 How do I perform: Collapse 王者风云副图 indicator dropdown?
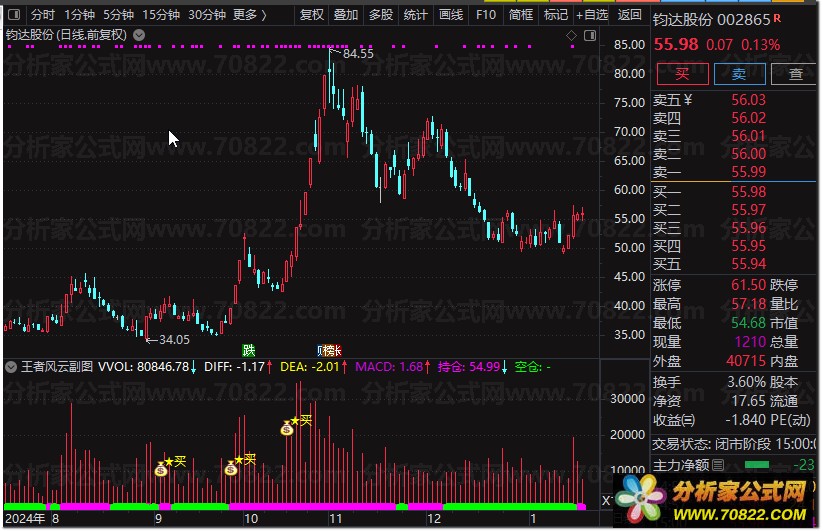point(10,367)
